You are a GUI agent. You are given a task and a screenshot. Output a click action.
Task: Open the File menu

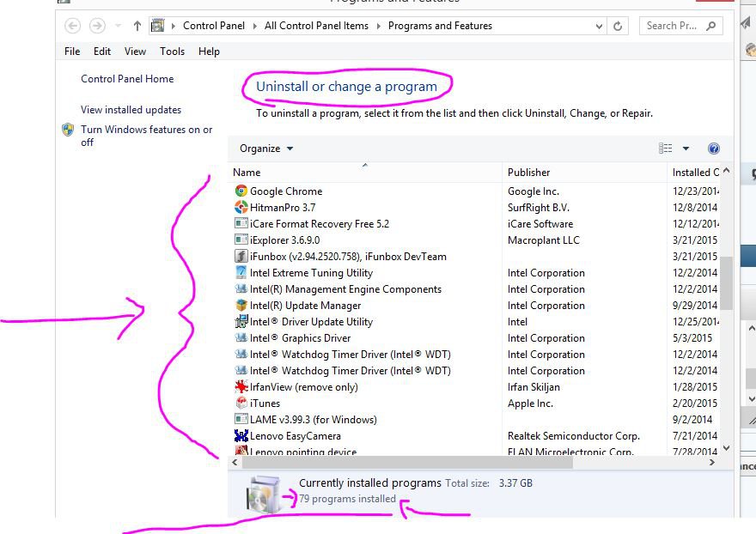(72, 52)
